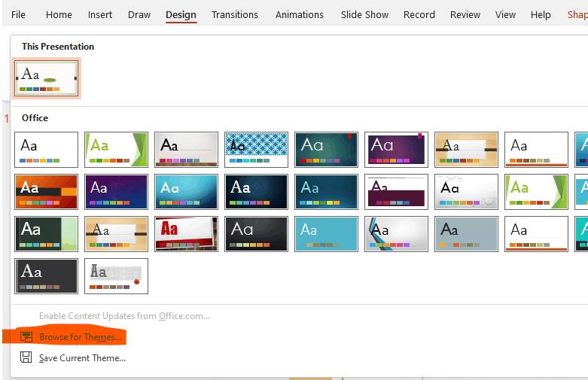
Task: Click the Help tab
Action: coord(541,14)
